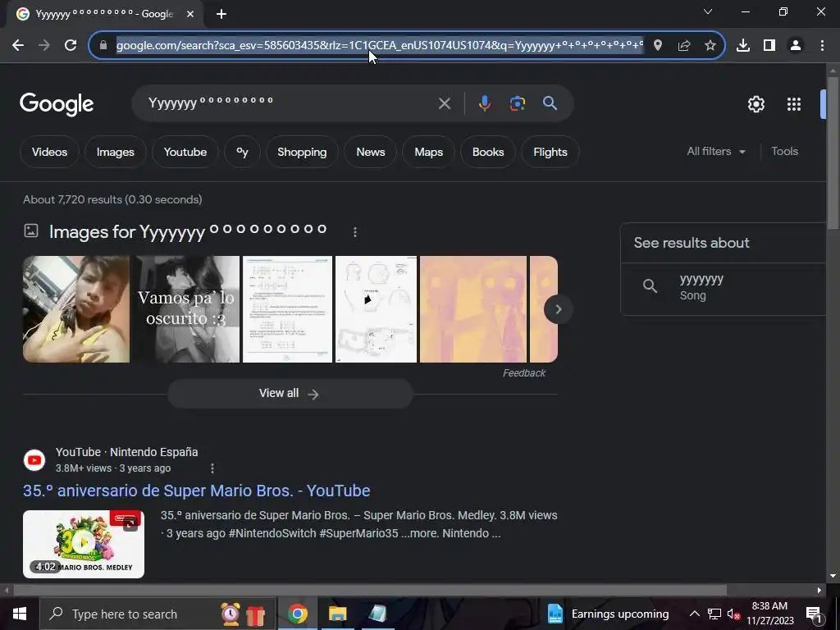Open Chrome from the taskbar
Image resolution: width=840 pixels, height=630 pixels.
(297, 614)
